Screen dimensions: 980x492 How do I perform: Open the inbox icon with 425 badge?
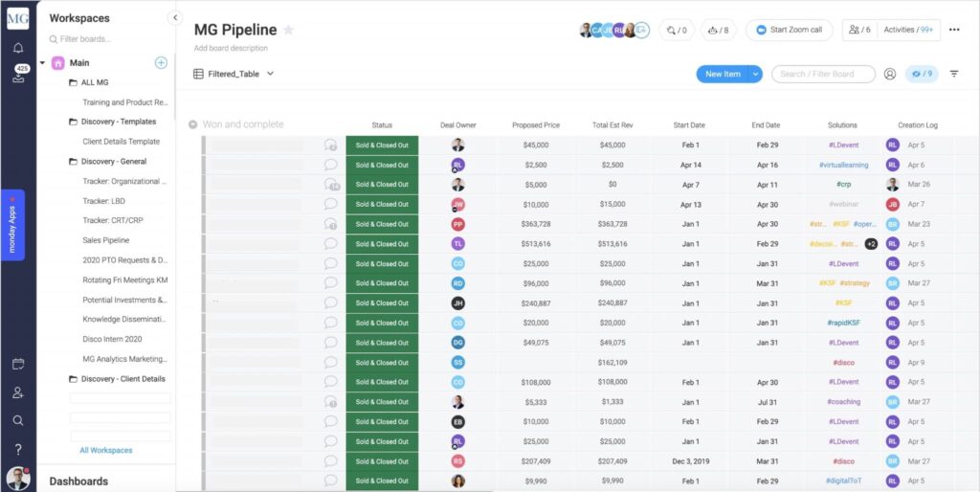click(18, 77)
